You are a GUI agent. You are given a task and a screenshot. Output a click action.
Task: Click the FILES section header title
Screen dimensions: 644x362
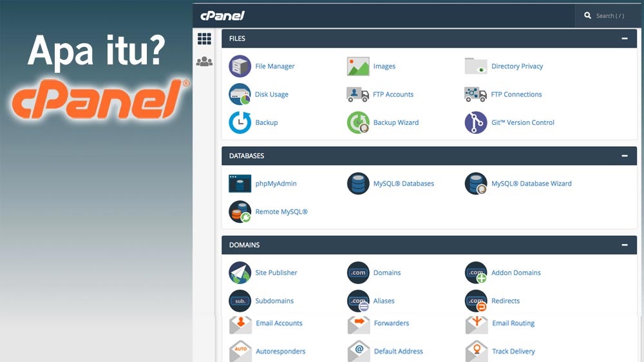pyautogui.click(x=237, y=39)
